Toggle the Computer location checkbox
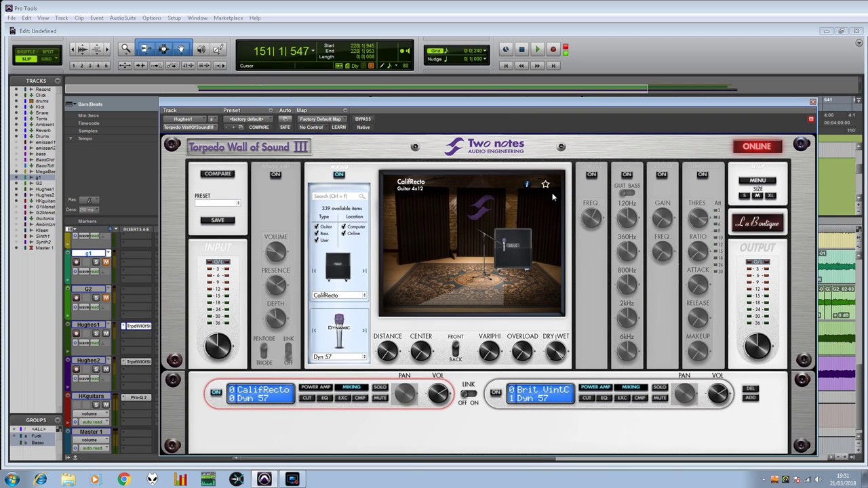The width and height of the screenshot is (868, 488). [x=344, y=226]
